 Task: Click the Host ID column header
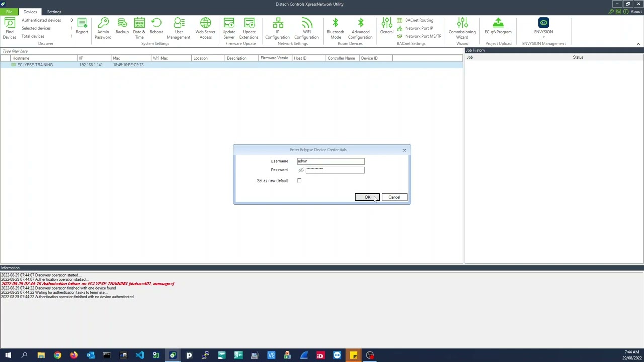[309, 58]
